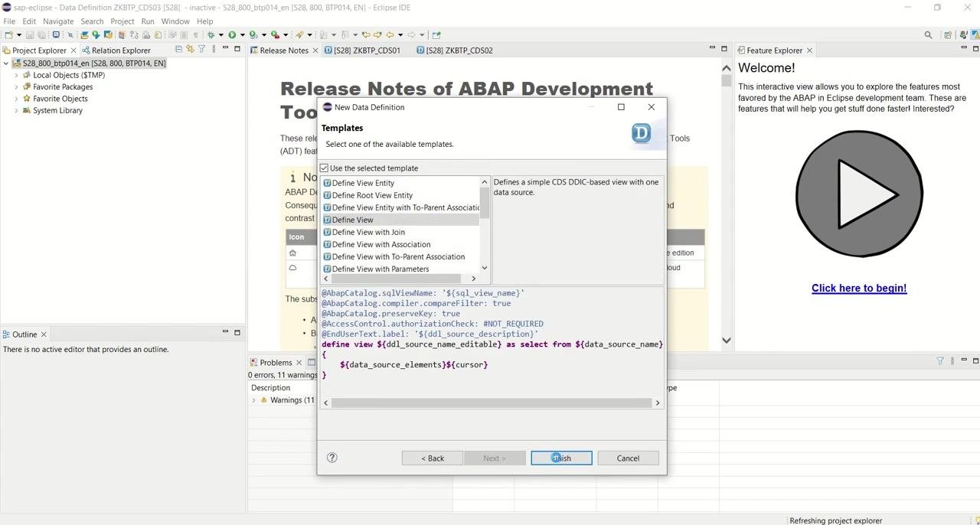Select Define View Entity template
Screen dimensions: 980x525
[363, 183]
